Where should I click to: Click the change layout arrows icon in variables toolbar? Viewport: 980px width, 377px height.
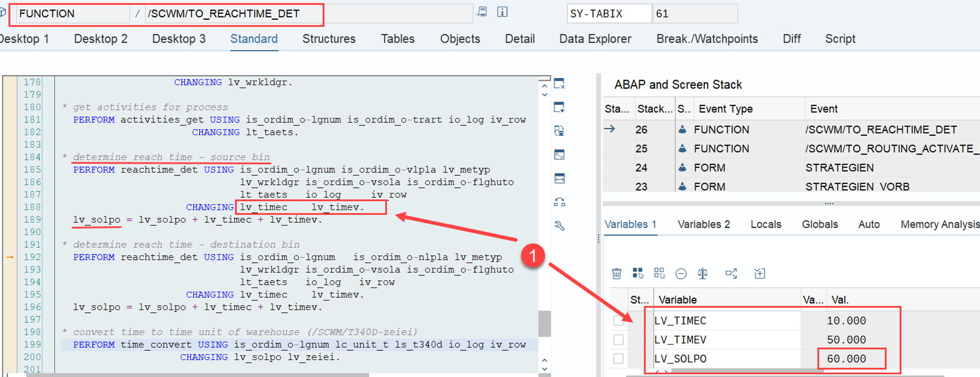coord(731,273)
